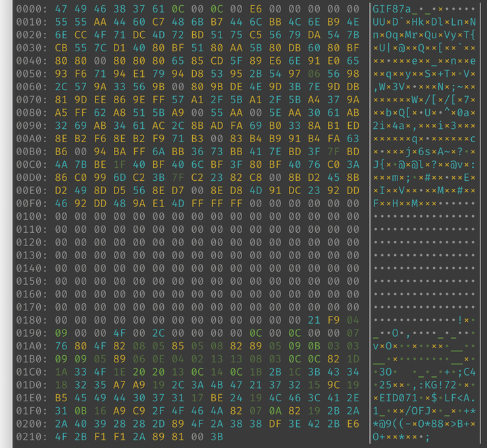This screenshot has width=487, height=448.
Task: Click the last ASCII row beginning with O+
Action: [x=401, y=437]
